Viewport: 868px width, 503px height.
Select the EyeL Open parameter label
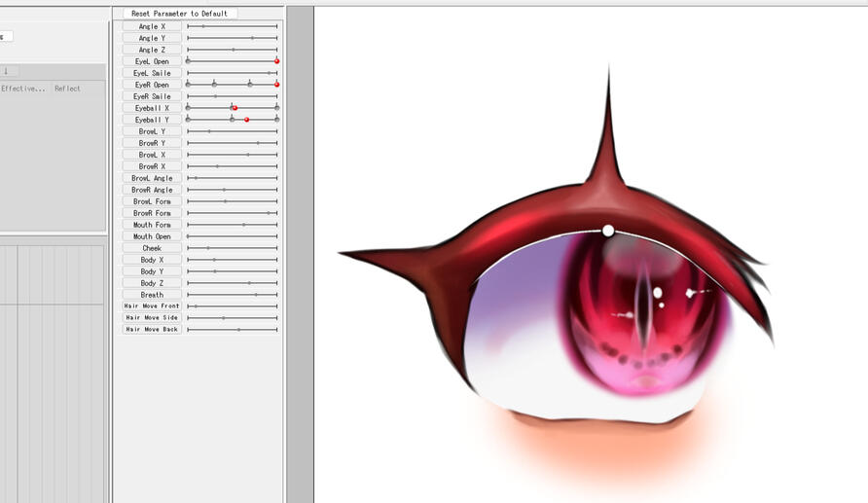pos(152,61)
